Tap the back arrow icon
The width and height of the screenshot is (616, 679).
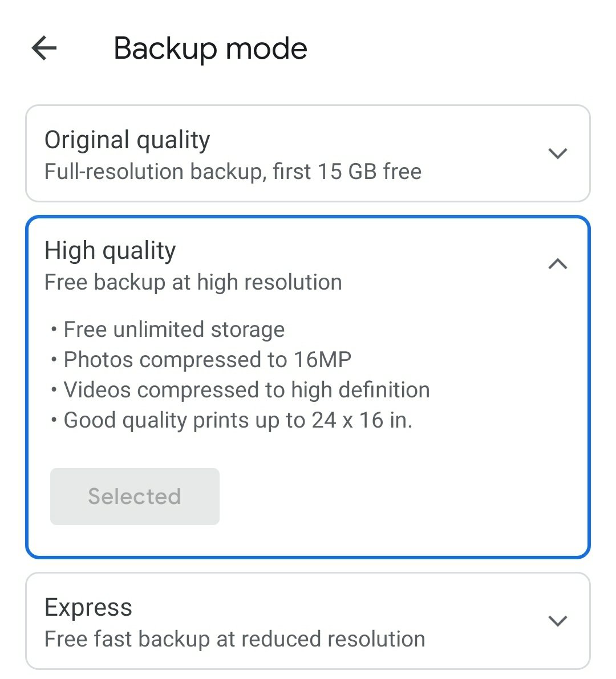tap(44, 48)
